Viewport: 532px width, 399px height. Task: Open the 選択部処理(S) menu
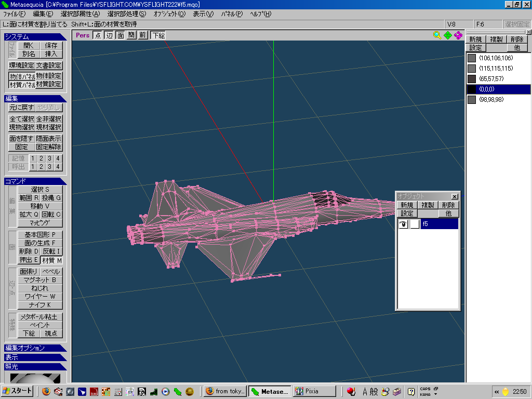127,14
